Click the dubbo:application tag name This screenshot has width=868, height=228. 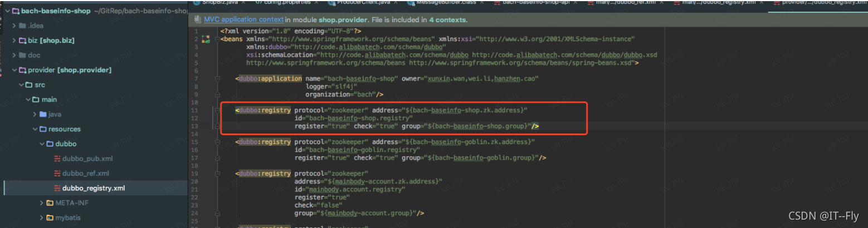tap(271, 78)
